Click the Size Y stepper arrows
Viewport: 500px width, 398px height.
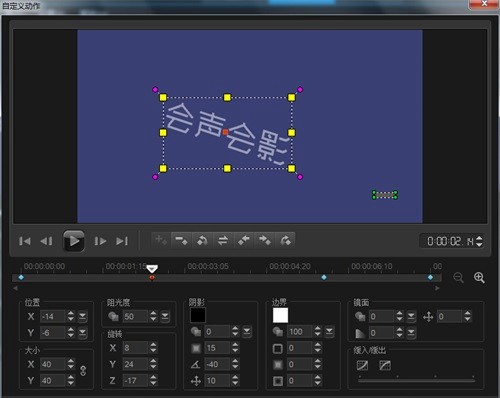click(71, 380)
